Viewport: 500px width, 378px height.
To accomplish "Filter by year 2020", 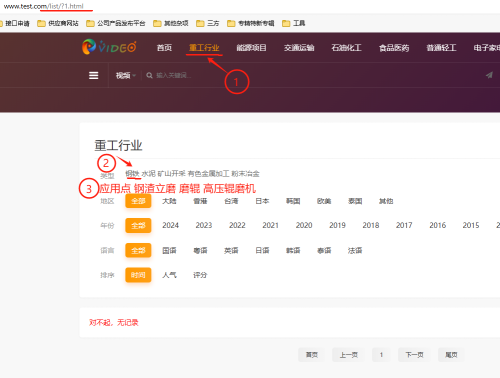I will [x=304, y=225].
